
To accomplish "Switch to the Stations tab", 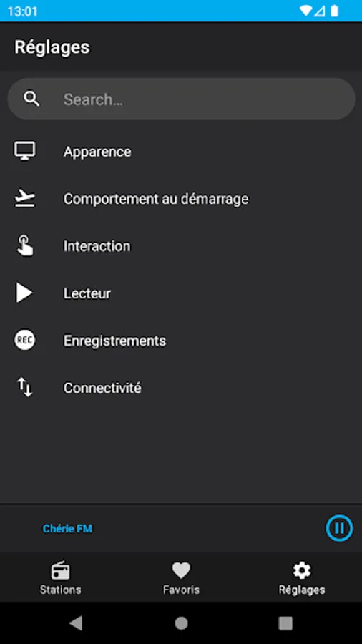I will point(60,578).
